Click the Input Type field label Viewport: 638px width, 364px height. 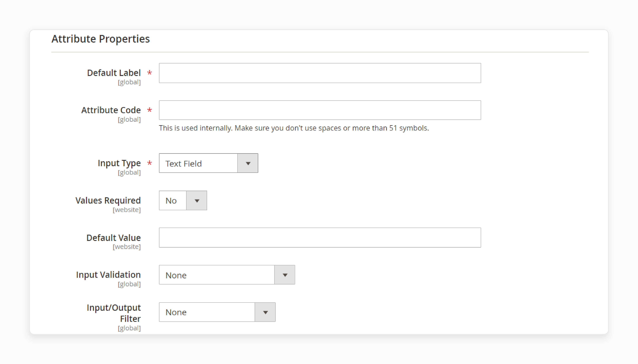(119, 163)
